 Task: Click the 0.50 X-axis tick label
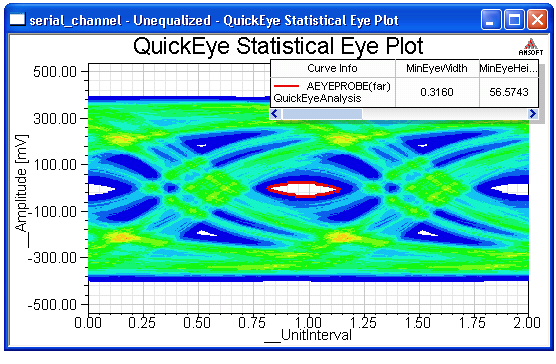(x=197, y=323)
